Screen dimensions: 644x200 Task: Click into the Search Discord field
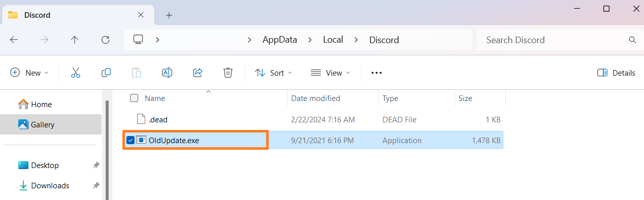click(556, 40)
